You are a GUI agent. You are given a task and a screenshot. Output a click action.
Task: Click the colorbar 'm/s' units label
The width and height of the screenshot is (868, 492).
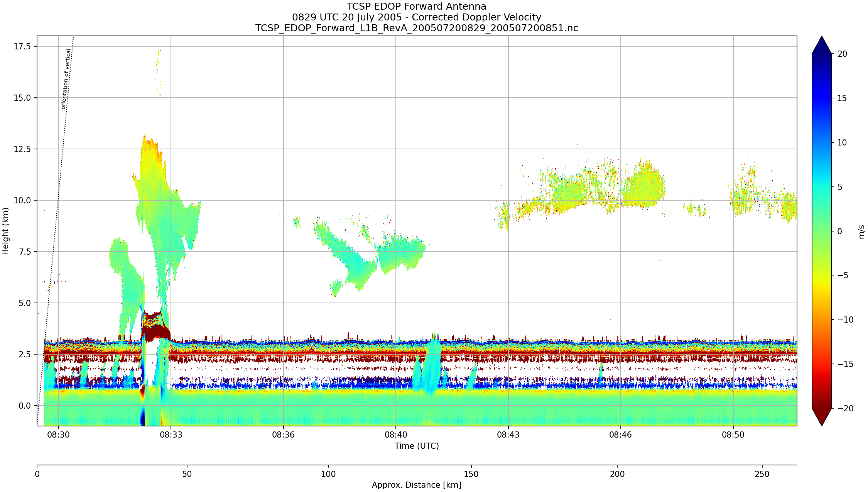[862, 232]
